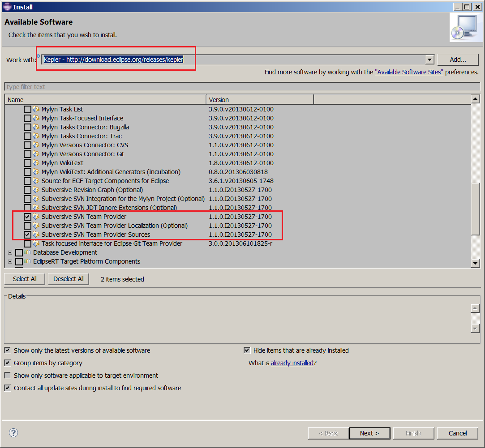Click the Subversive Revision Graph feature icon

click(36, 190)
